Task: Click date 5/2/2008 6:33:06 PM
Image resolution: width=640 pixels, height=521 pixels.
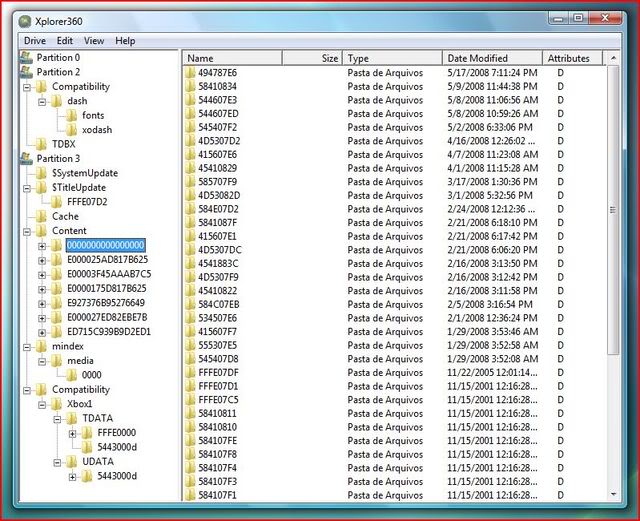Action: (489, 127)
